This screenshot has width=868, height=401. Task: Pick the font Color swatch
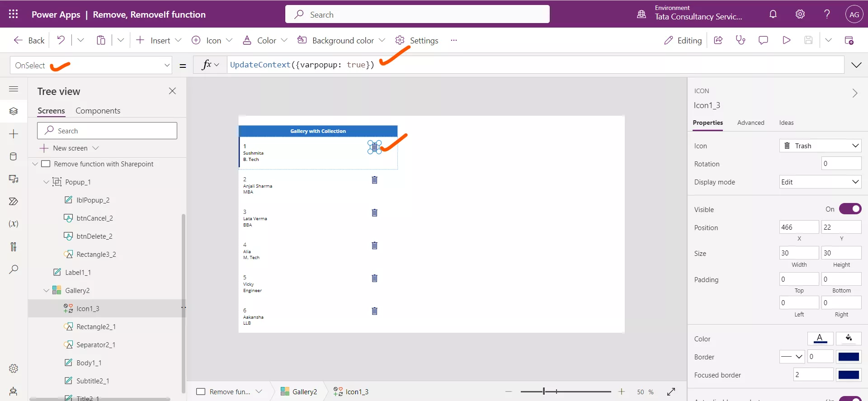pos(820,338)
